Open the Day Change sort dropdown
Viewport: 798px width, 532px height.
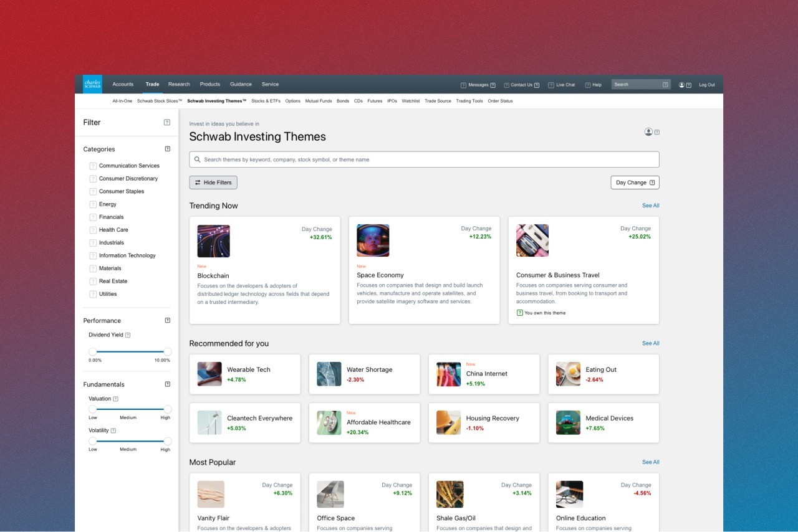pyautogui.click(x=633, y=183)
